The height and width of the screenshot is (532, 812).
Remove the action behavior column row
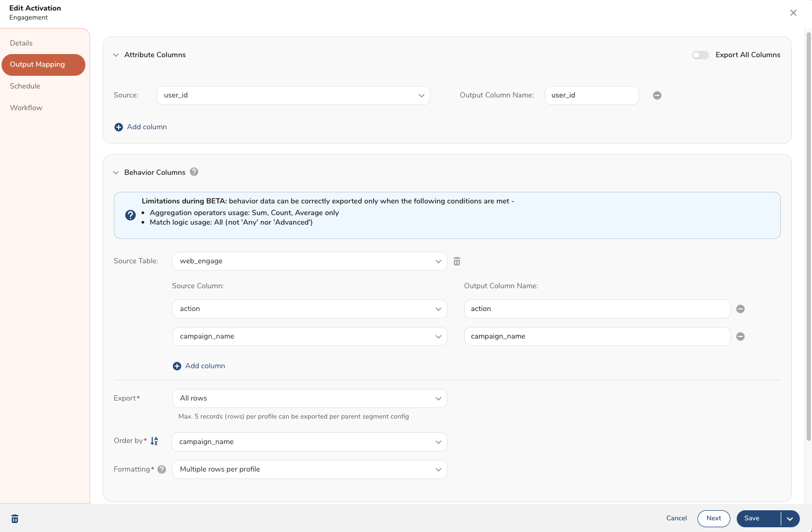tap(740, 309)
